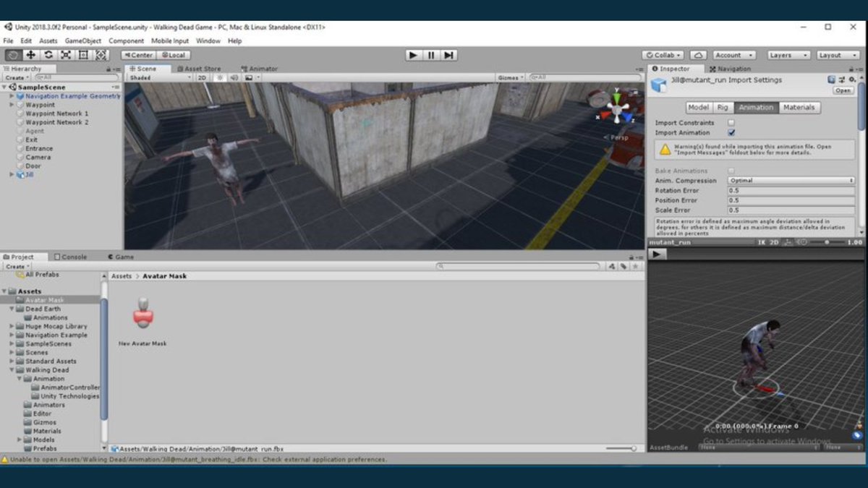Click the scene effects image icon
The width and height of the screenshot is (868, 488).
pos(249,77)
